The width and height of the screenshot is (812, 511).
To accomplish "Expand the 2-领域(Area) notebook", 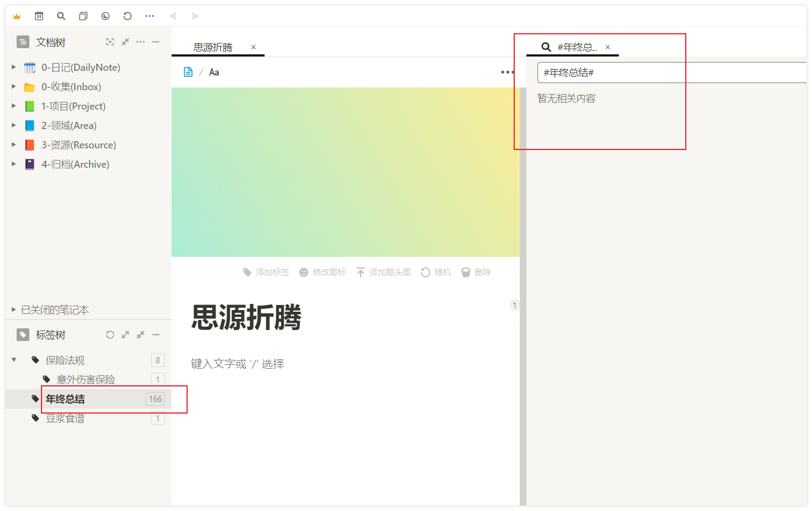I will 14,125.
